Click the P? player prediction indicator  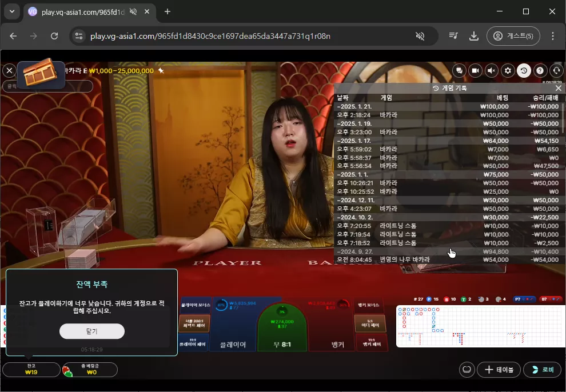(x=523, y=299)
